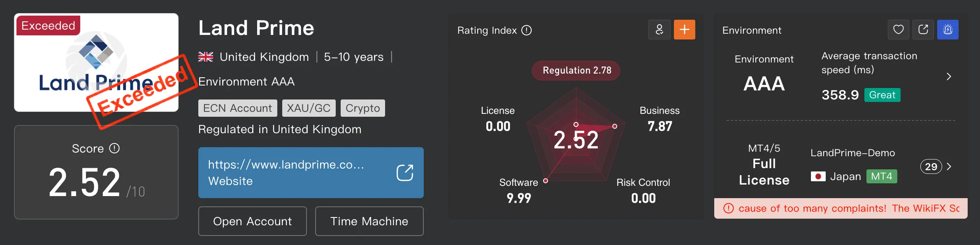Click the Regulation 2.78 pill
Image resolution: width=980 pixels, height=245 pixels.
[x=576, y=70]
